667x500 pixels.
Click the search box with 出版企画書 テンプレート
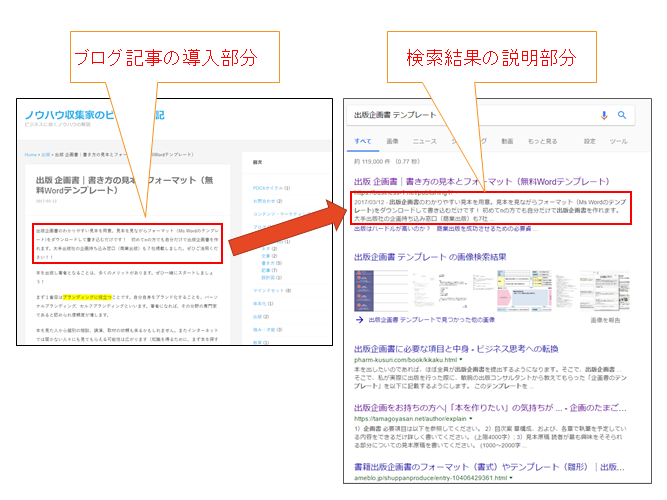pyautogui.click(x=491, y=115)
